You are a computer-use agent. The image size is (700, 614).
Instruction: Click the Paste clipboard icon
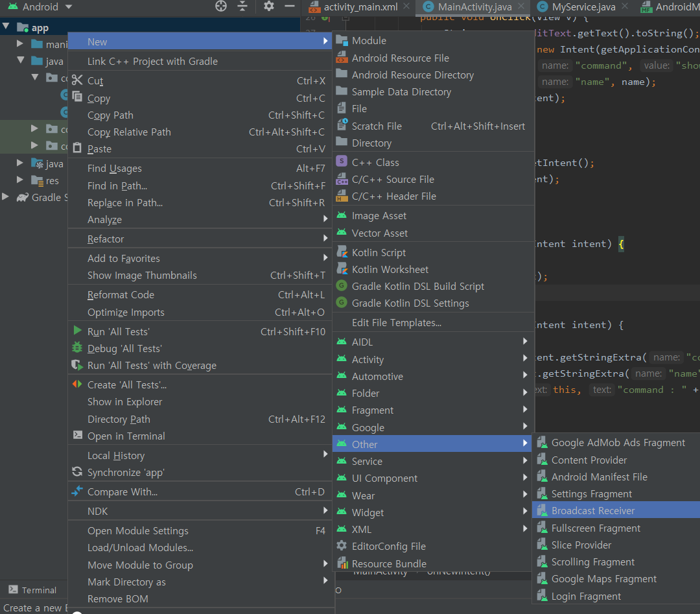point(77,148)
